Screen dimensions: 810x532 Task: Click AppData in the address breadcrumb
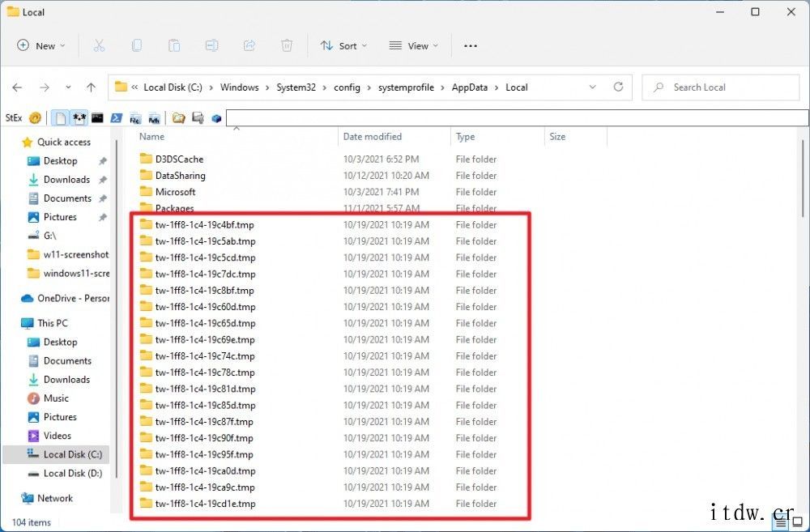tap(470, 87)
